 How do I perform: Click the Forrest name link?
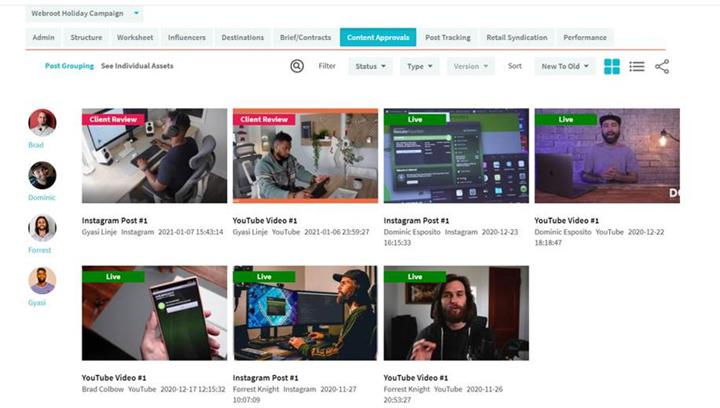click(39, 250)
